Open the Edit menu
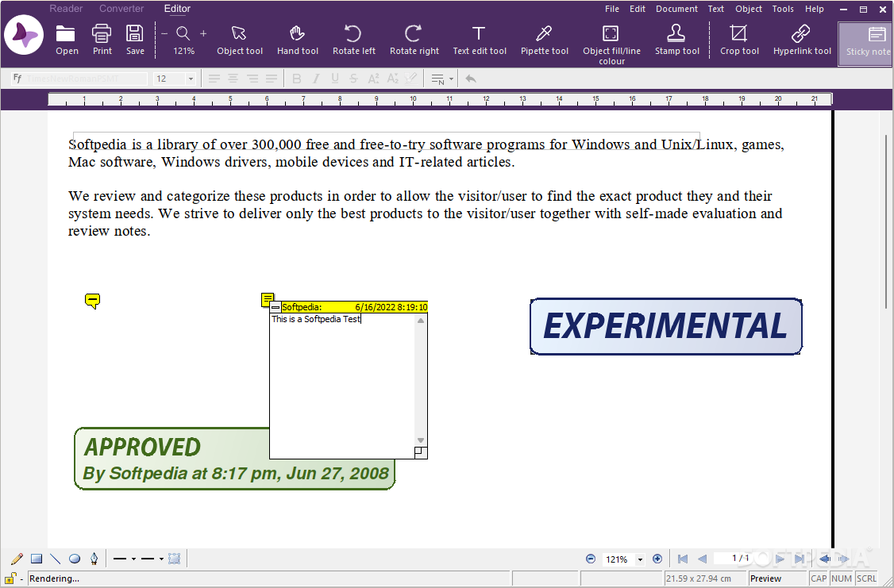894x588 pixels. pos(638,9)
